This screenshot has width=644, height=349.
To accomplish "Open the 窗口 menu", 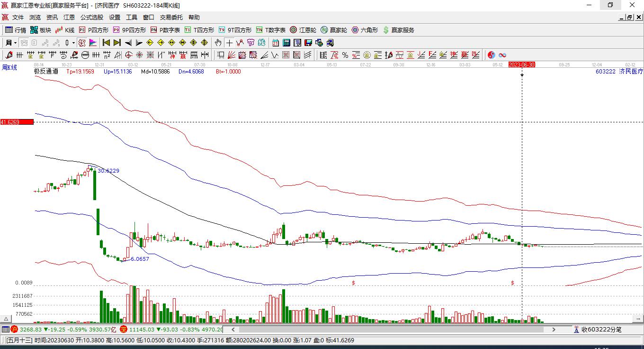I will 149,18.
